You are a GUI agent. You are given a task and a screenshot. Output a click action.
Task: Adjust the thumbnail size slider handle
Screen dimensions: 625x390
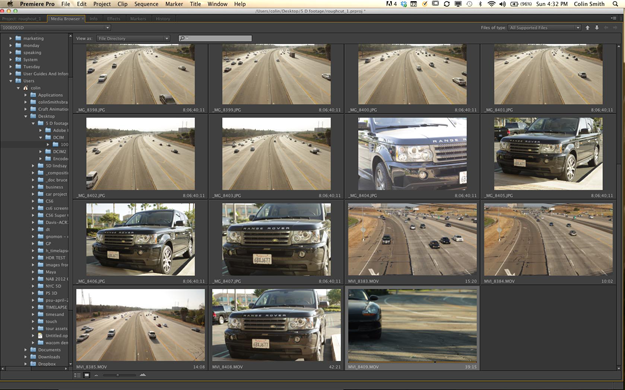coord(118,375)
